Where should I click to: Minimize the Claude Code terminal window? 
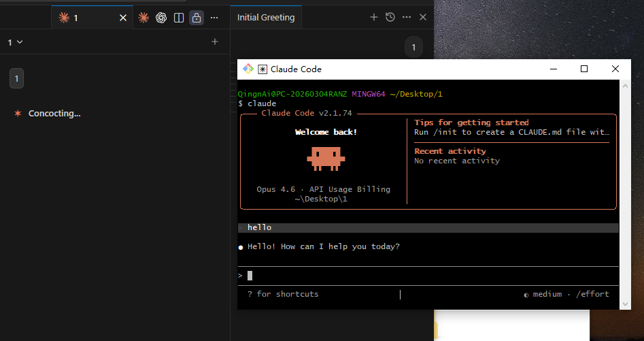coord(554,69)
